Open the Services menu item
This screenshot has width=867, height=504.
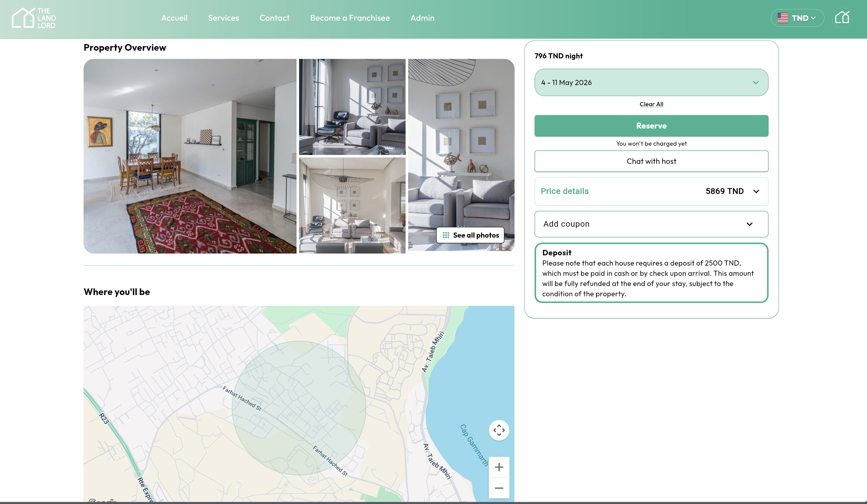tap(223, 18)
